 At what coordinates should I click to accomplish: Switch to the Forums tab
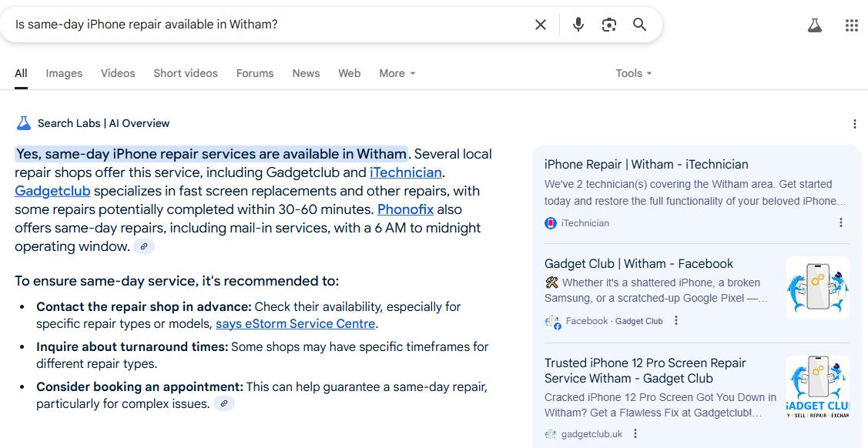(255, 73)
